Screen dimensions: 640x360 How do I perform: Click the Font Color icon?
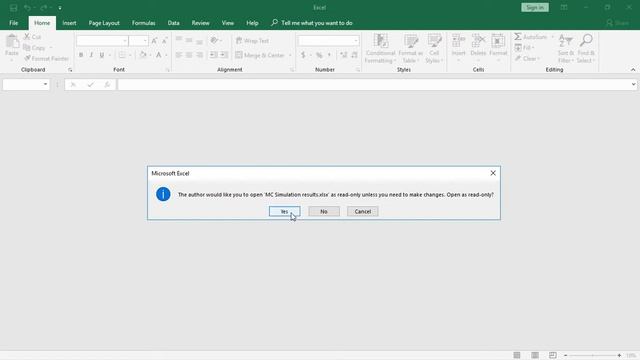(159, 55)
